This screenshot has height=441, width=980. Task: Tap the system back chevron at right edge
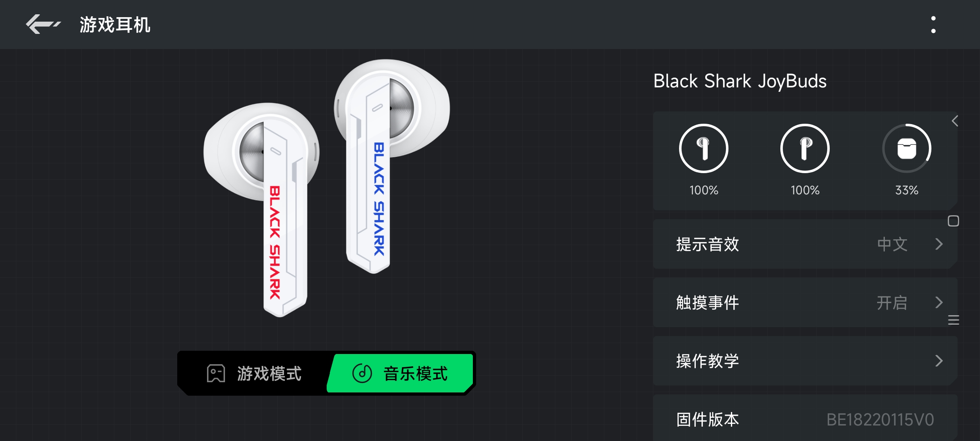click(x=955, y=121)
